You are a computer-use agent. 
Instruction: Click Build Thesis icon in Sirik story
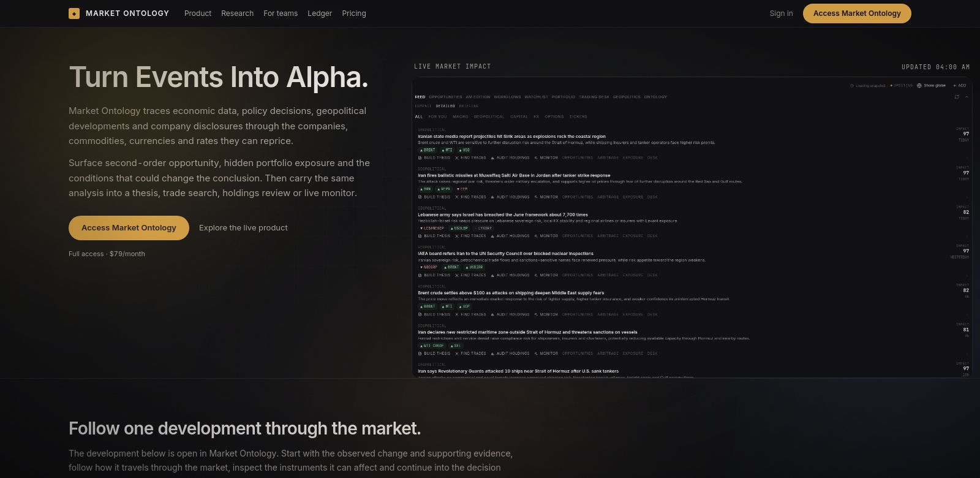420,158
